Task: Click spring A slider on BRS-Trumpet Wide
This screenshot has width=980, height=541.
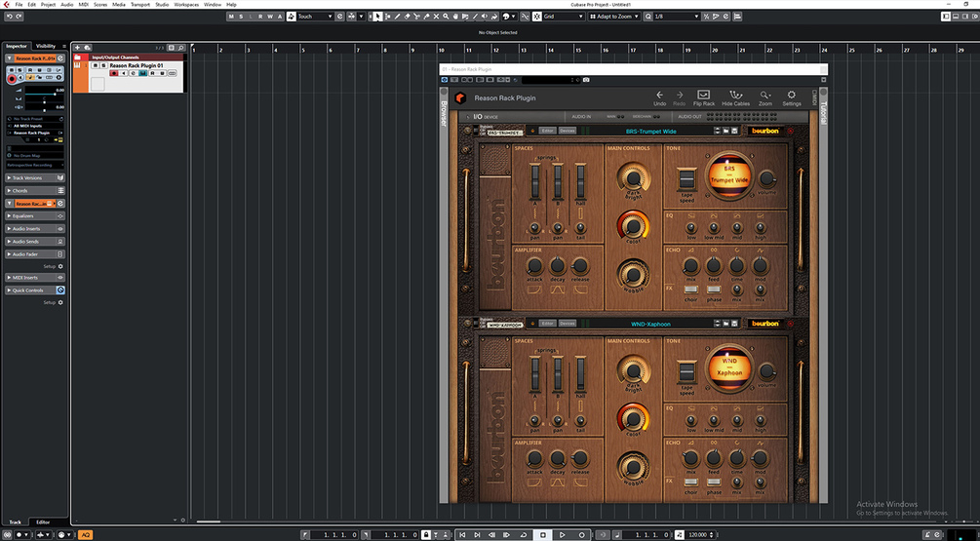Action: click(x=535, y=181)
